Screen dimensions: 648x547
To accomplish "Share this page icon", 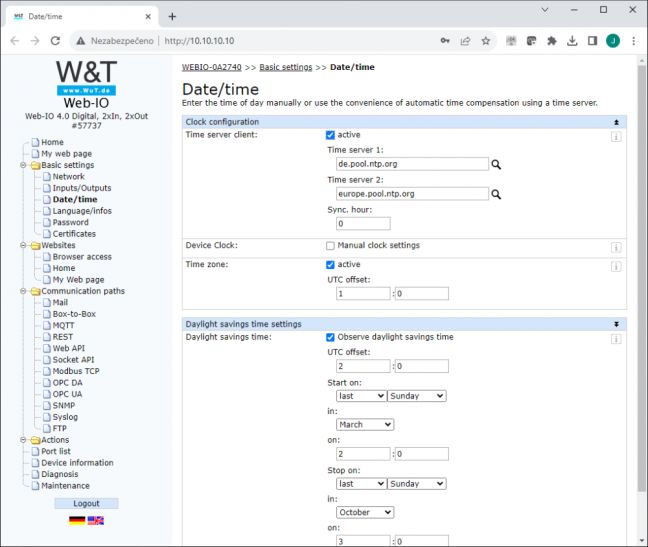I will 465,41.
